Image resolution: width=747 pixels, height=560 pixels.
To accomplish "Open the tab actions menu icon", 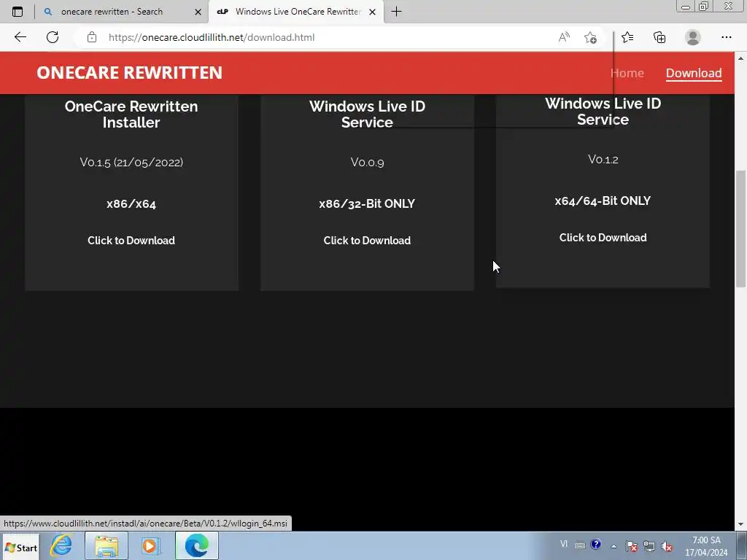I will 18,12.
